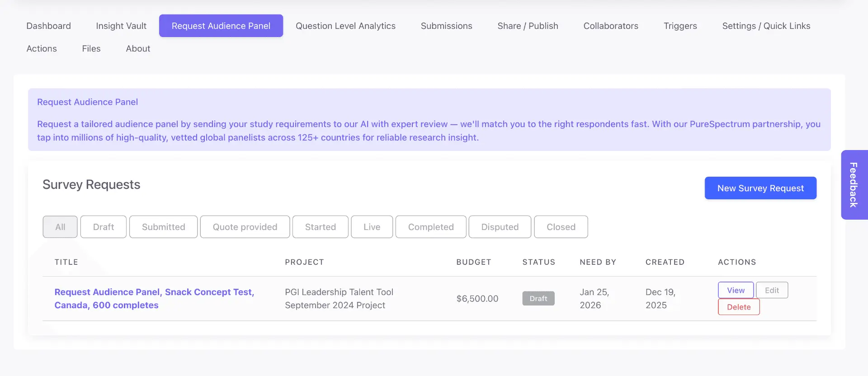Go to the Actions tab
The height and width of the screenshot is (376, 868).
click(42, 48)
